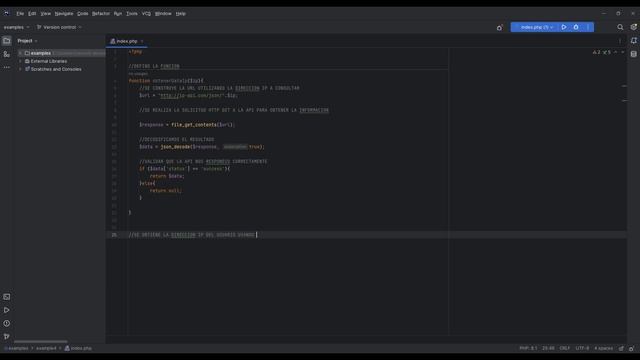The image size is (640, 360).
Task: Open editor tab options vertical dots
Action: tap(620, 41)
